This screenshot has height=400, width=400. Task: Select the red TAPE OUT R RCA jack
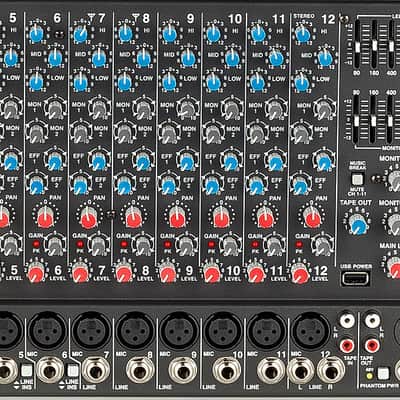coord(372,346)
